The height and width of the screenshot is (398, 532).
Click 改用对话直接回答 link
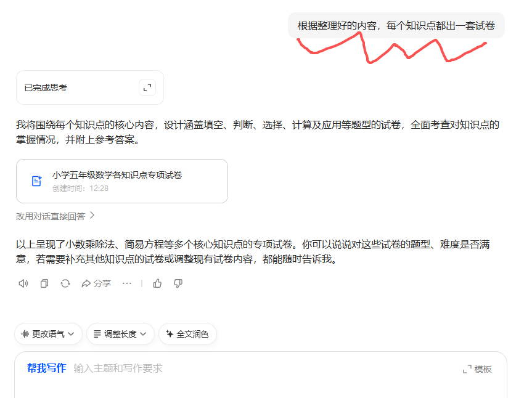pos(51,216)
